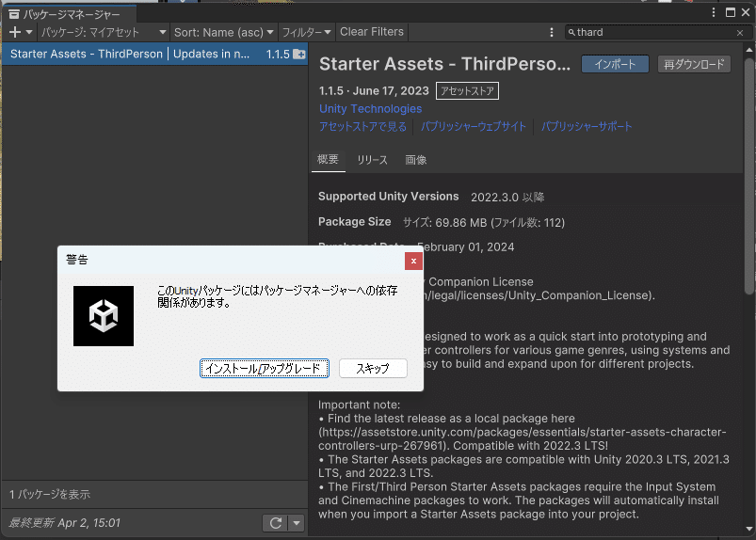Click the refresh package list icon
The height and width of the screenshot is (540, 756).
coord(275,523)
